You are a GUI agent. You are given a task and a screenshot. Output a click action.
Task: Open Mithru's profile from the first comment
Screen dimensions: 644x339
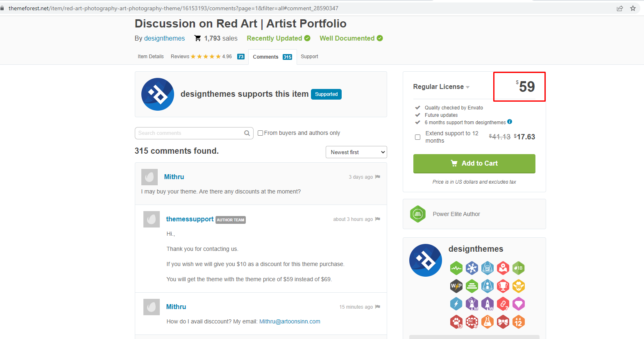pyautogui.click(x=174, y=177)
